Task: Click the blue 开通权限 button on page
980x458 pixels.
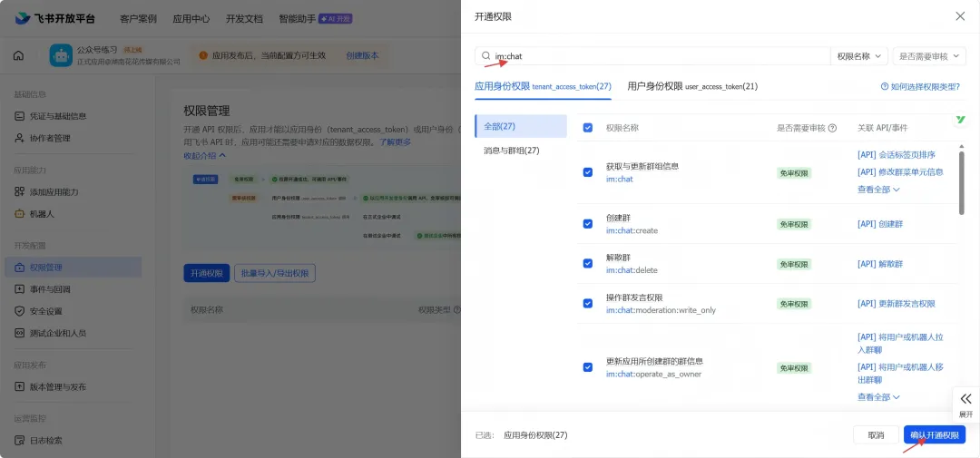Action: tap(206, 274)
